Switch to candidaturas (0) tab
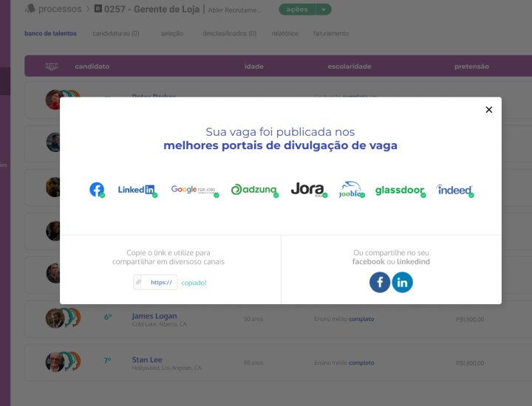Image resolution: width=532 pixels, height=406 pixels. coord(116,33)
